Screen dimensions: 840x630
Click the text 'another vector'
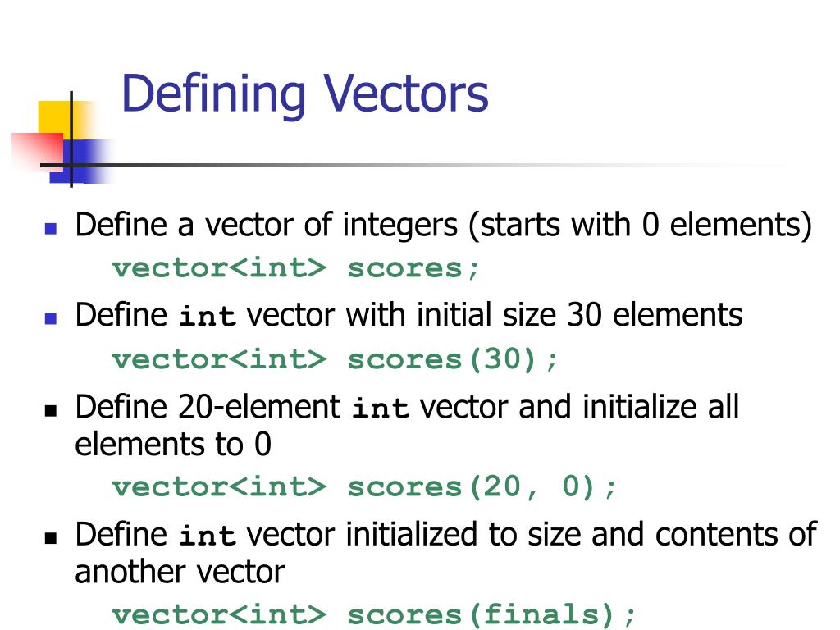point(180,572)
